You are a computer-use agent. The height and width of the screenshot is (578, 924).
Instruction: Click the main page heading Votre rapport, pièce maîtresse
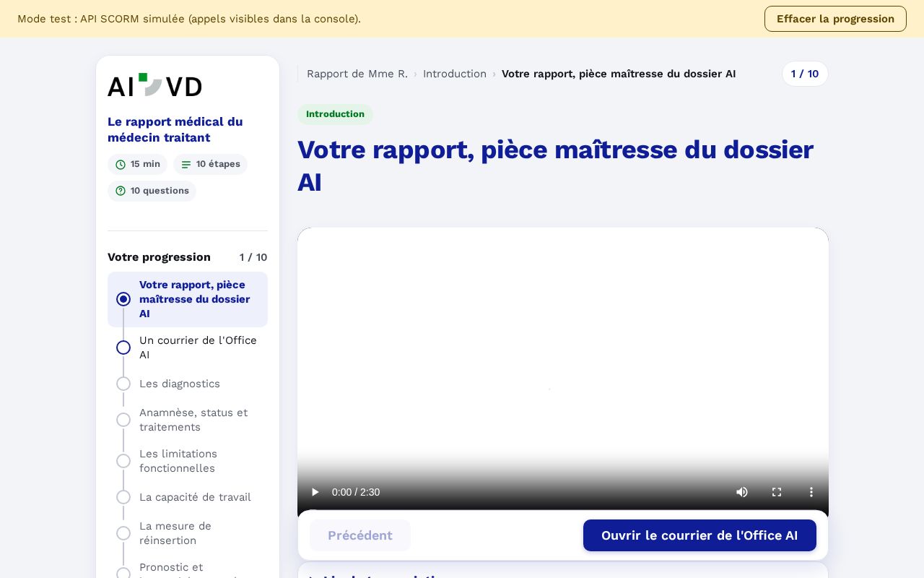(555, 166)
